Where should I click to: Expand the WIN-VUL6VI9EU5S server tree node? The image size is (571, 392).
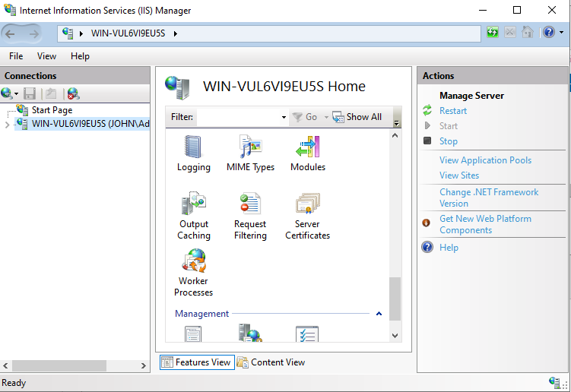(x=8, y=125)
